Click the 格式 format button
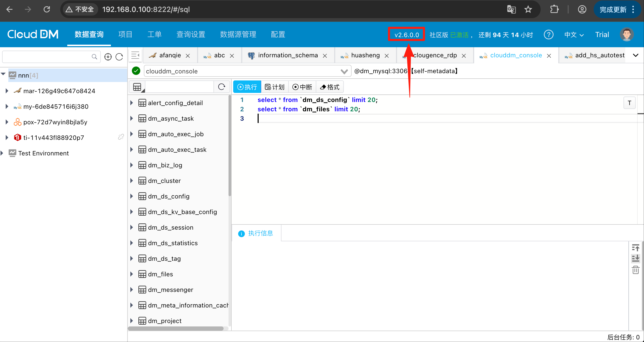The width and height of the screenshot is (644, 342). point(330,87)
